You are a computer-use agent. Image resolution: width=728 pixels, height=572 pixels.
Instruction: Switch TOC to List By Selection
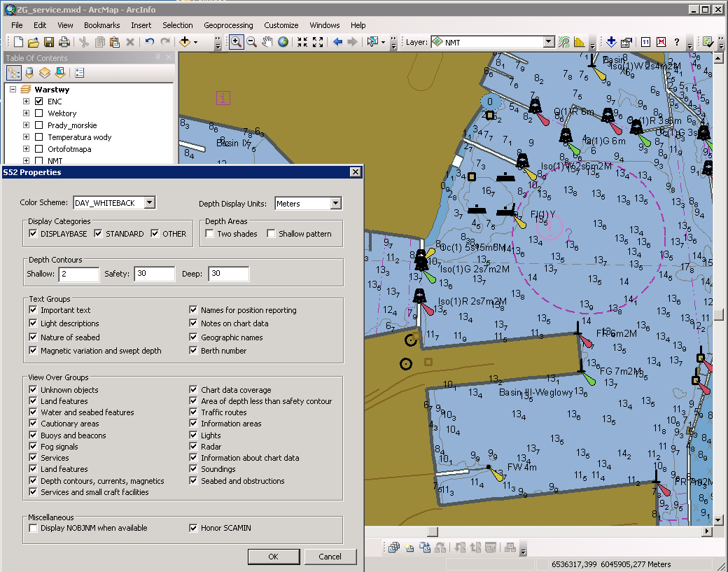(60, 73)
